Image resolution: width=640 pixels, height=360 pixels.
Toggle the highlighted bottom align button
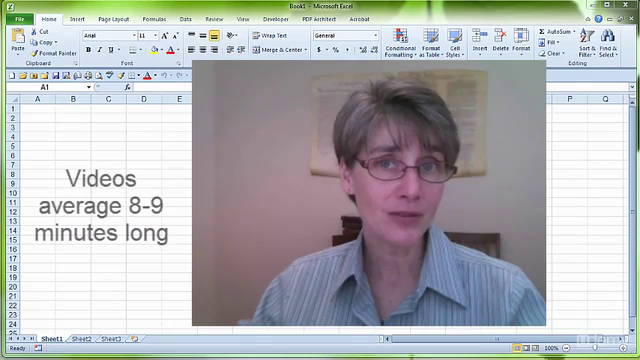point(214,36)
